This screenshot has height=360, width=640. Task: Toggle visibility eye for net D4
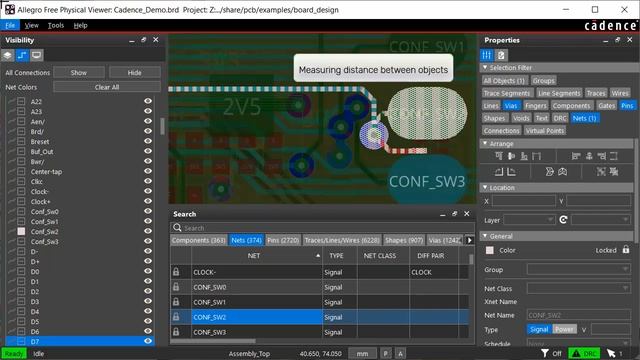(148, 311)
